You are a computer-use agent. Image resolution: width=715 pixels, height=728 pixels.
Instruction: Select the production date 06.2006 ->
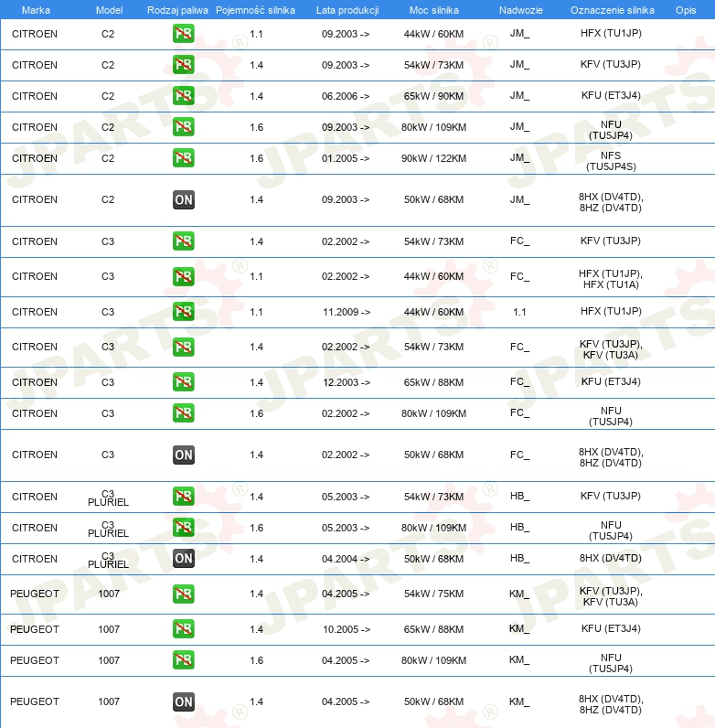346,96
